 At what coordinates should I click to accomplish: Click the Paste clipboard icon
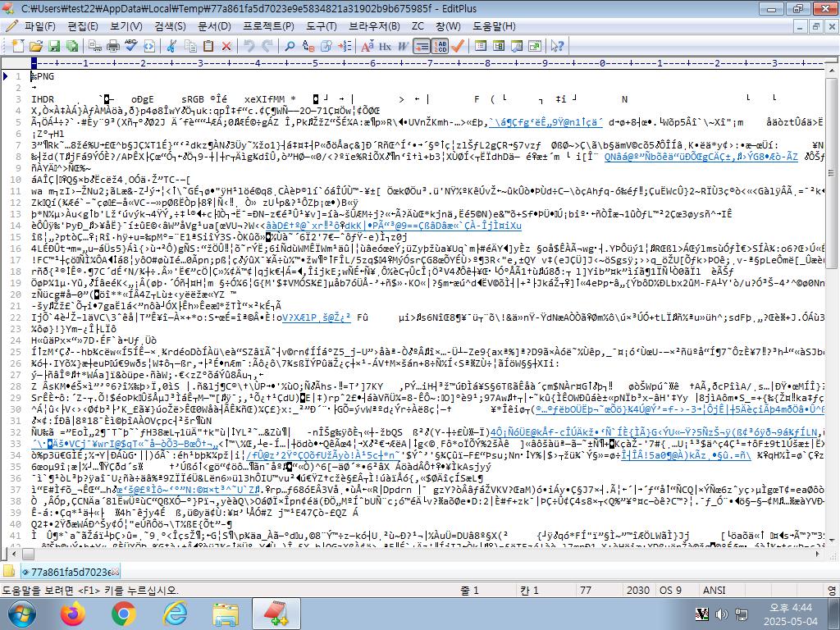(x=208, y=46)
